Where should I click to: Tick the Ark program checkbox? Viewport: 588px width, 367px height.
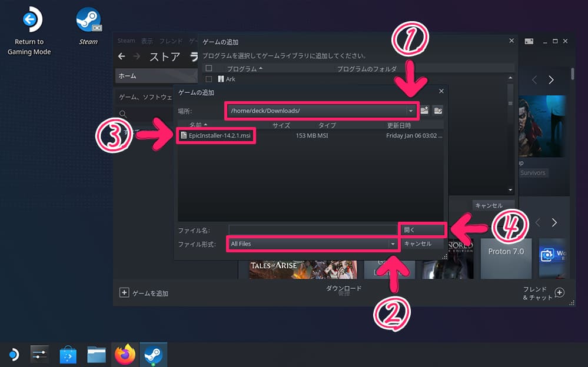click(209, 79)
